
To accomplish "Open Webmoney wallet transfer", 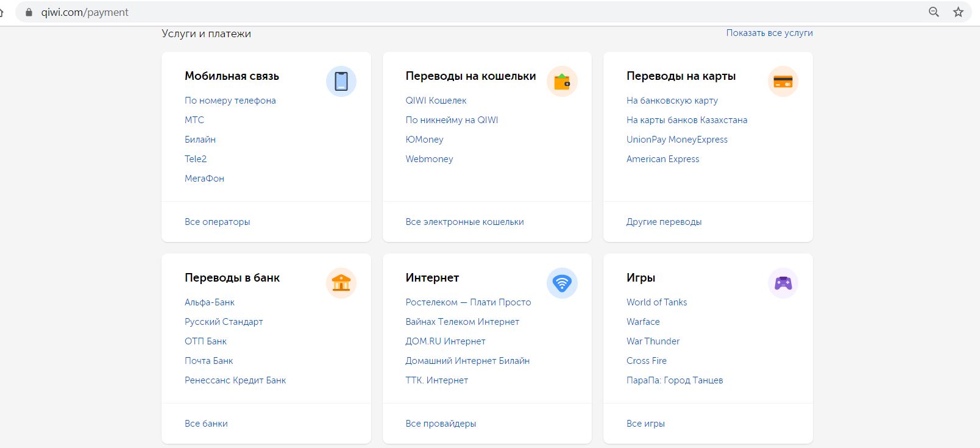I will [429, 159].
